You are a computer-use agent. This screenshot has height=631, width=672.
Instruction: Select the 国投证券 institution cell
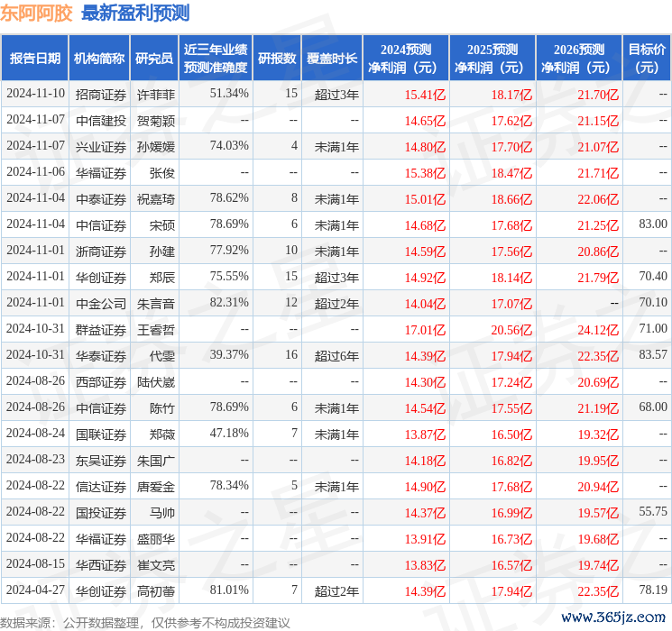[101, 513]
